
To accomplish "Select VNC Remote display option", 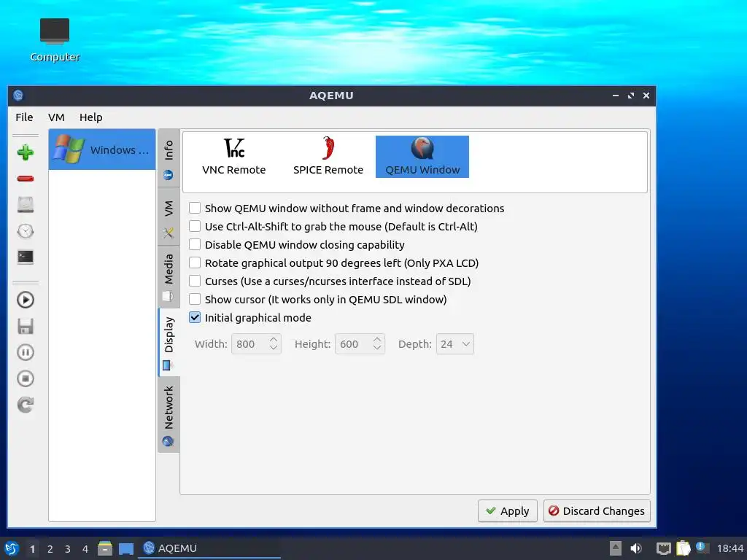I will tap(234, 157).
